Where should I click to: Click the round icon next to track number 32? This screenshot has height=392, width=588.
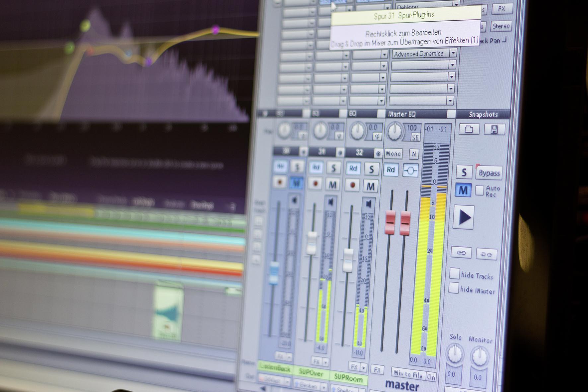378,153
